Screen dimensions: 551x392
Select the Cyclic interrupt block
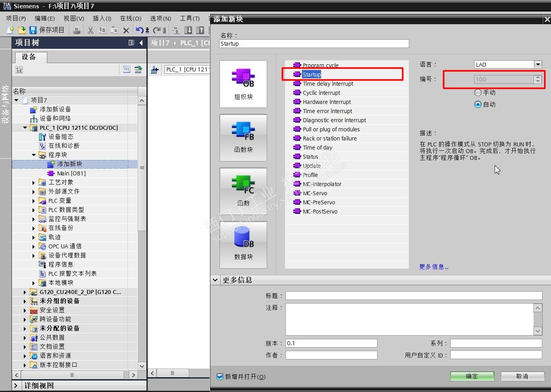[x=322, y=93]
